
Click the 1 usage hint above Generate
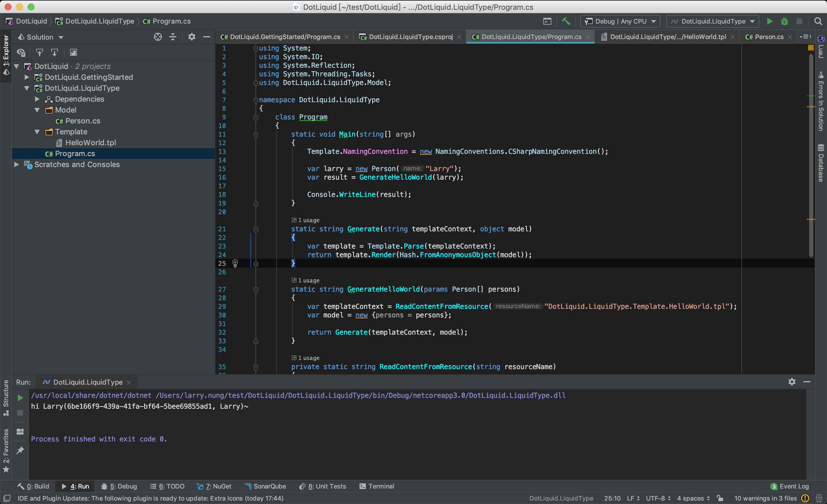point(306,220)
